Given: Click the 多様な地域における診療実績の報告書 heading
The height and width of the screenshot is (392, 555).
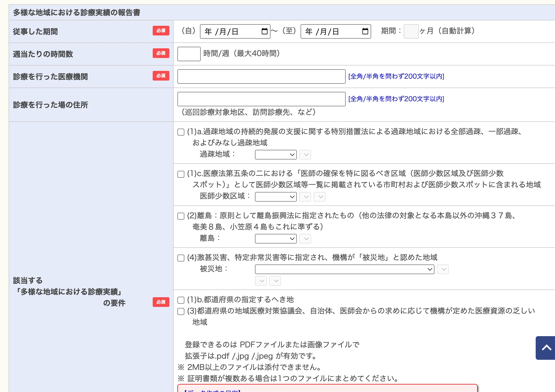Looking at the screenshot, I should (x=76, y=13).
